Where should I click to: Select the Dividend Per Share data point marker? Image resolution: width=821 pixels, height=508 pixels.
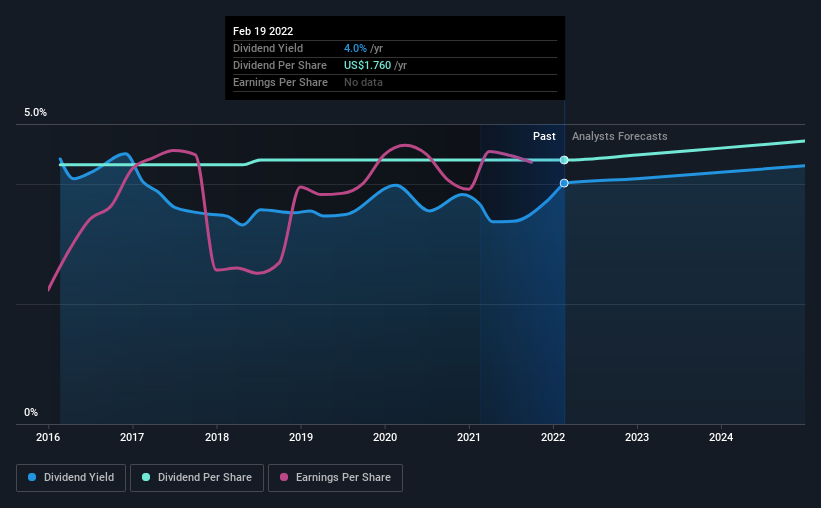(x=564, y=160)
